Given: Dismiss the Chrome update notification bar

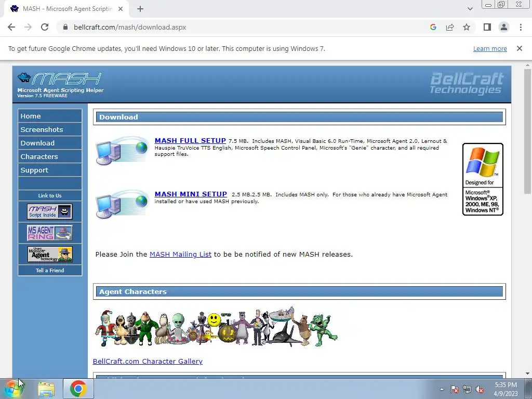Looking at the screenshot, I should (520, 48).
